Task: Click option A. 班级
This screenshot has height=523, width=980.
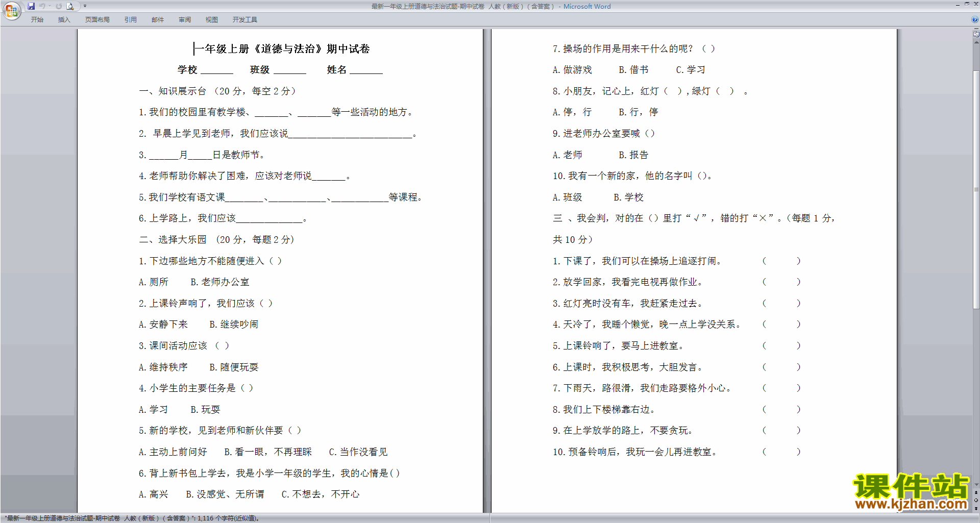Action: tap(567, 197)
